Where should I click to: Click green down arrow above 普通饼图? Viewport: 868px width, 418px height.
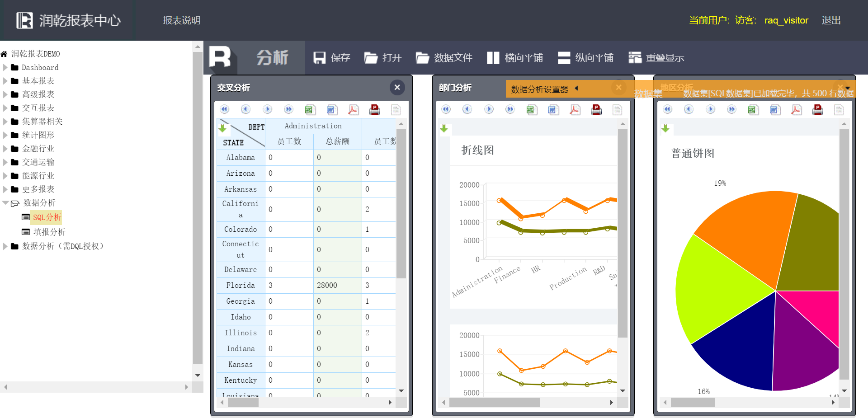(665, 128)
